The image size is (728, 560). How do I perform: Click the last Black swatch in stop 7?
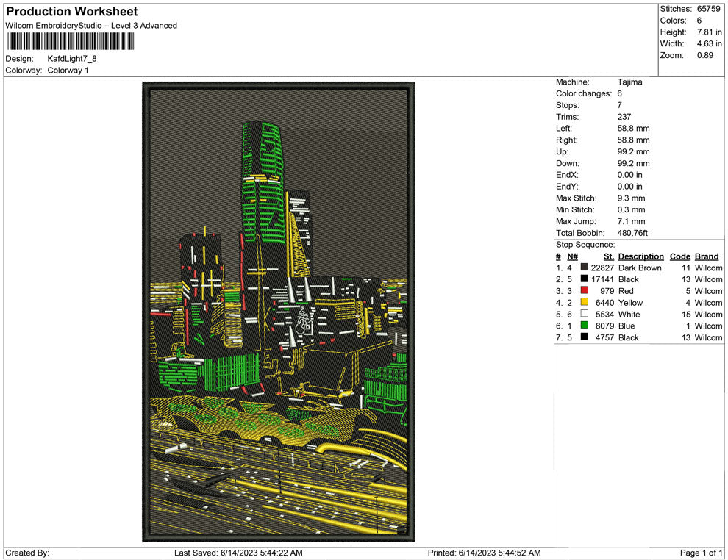point(585,337)
